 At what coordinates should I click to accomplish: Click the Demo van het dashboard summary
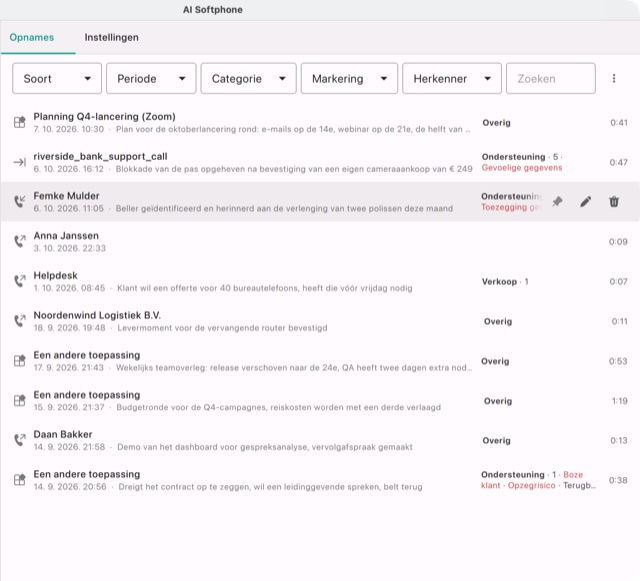click(x=265, y=447)
